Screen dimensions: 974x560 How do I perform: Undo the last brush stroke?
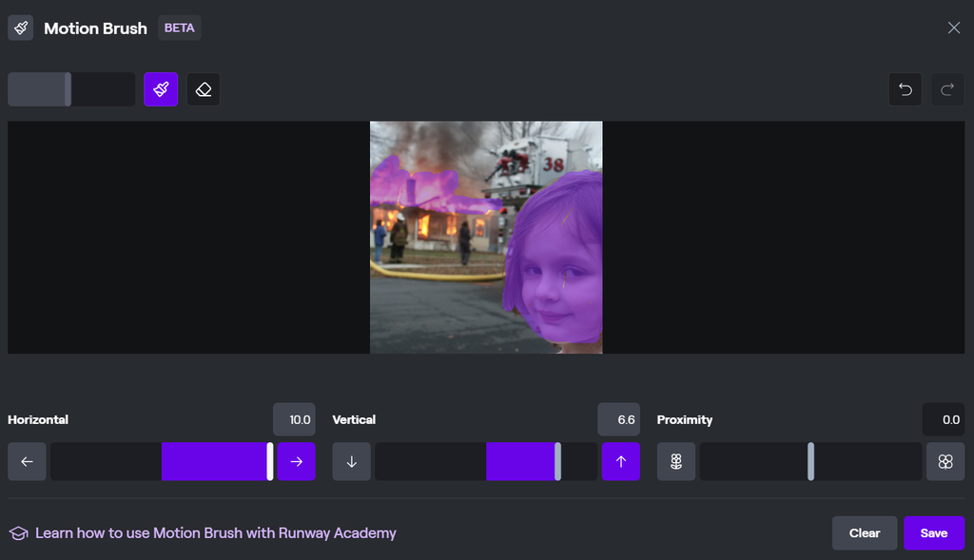pos(906,89)
